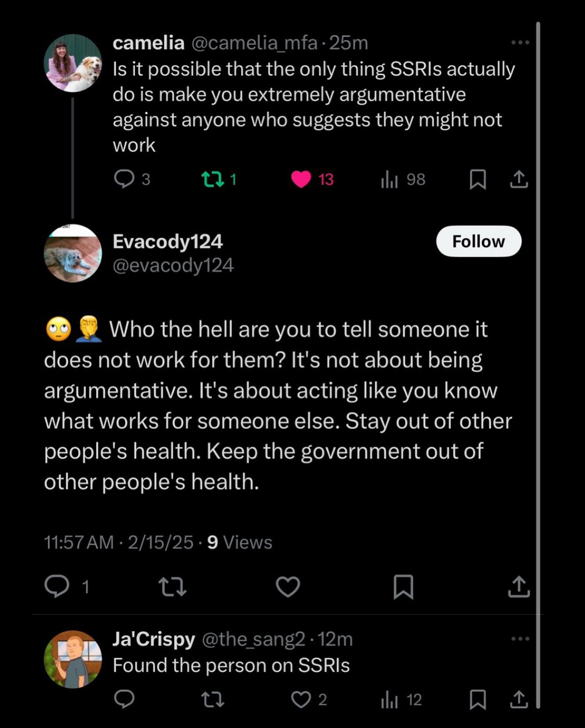Image resolution: width=585 pixels, height=728 pixels.
Task: Bookmark Evacody124's main tweet
Action: [404, 587]
